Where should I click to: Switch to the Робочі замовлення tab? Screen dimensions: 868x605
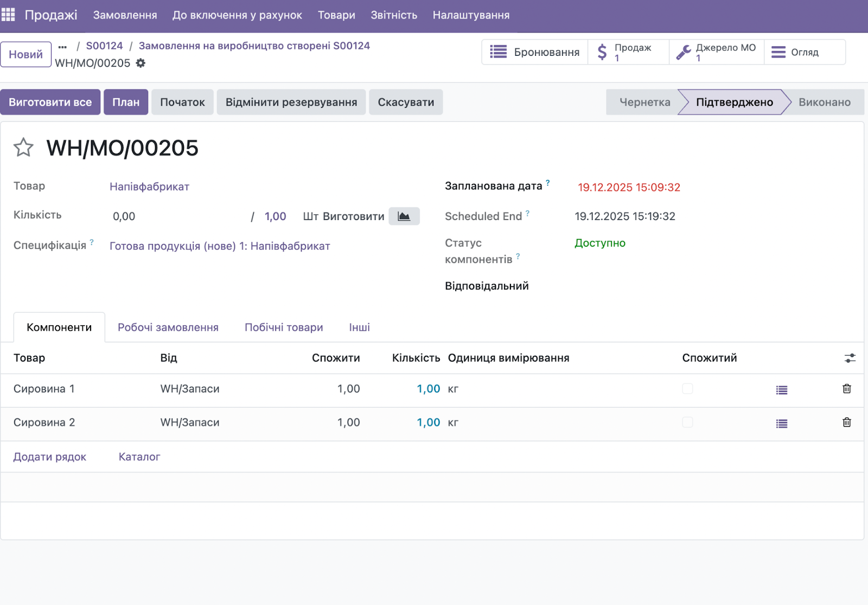(168, 327)
